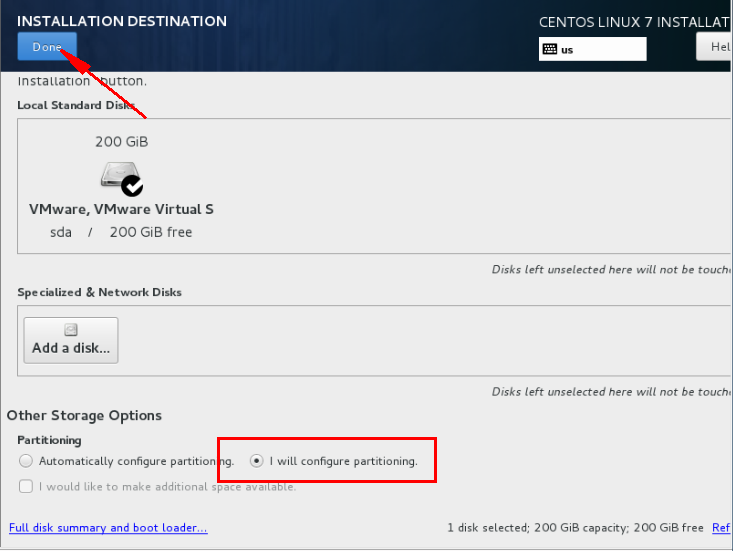Click the Help button
This screenshot has width=733, height=551.
pos(714,47)
